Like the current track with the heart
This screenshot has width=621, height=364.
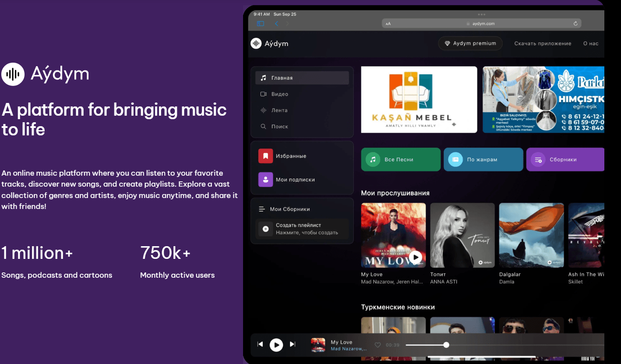pyautogui.click(x=378, y=345)
